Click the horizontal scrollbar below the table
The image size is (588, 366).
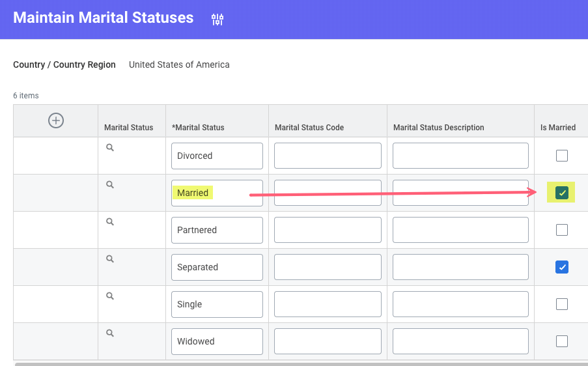point(300,363)
